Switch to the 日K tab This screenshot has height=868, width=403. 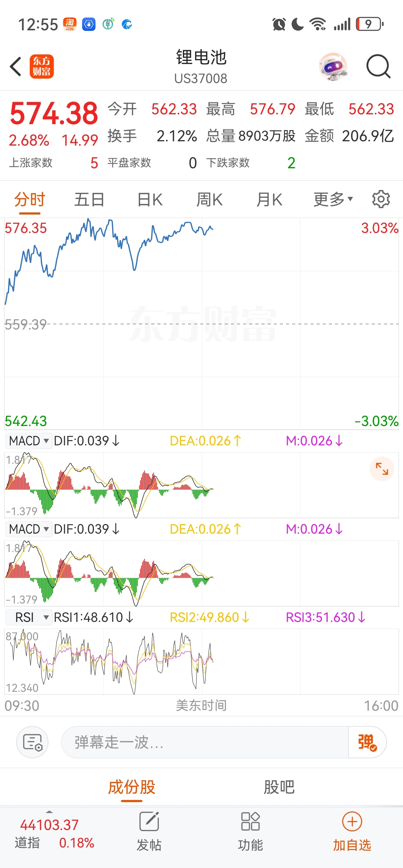point(150,199)
